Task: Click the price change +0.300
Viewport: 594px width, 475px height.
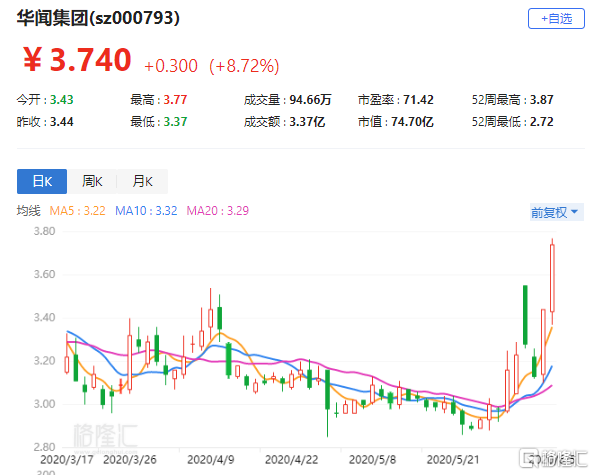Action: tap(171, 66)
